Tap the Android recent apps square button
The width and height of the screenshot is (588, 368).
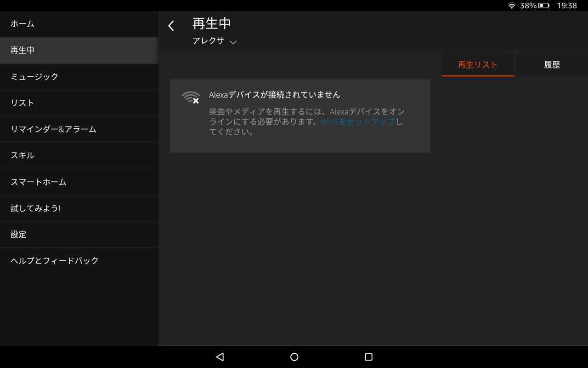coord(368,357)
